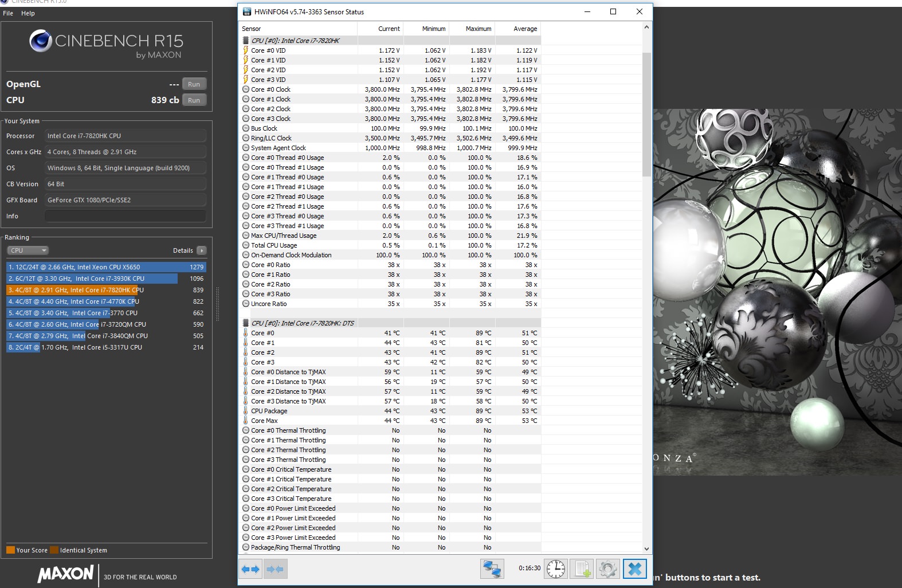
Task: Open the File menu in Cinebench
Action: [8, 13]
